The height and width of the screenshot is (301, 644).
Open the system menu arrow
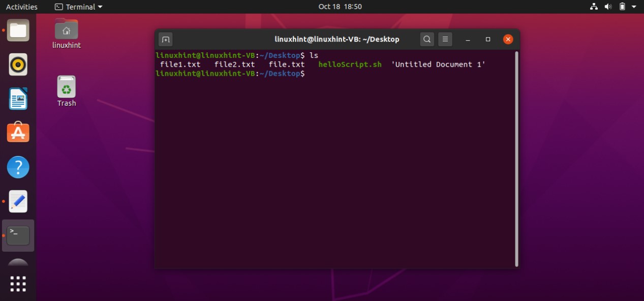(x=634, y=7)
